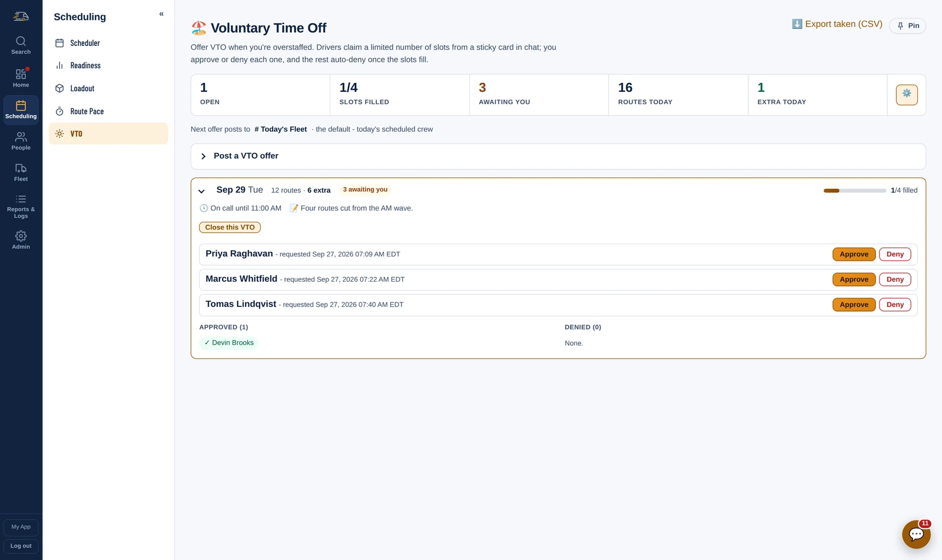Approve Tomas Lindqvist's VTO request
942x560 pixels.
tap(854, 305)
